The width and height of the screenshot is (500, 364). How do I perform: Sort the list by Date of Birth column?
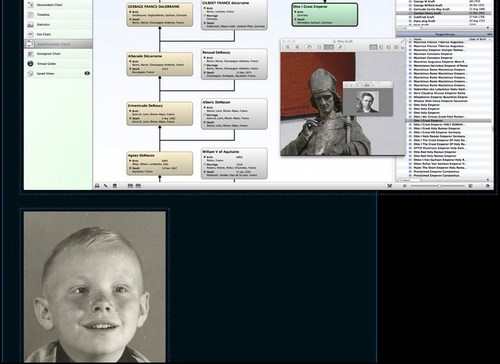(478, 39)
